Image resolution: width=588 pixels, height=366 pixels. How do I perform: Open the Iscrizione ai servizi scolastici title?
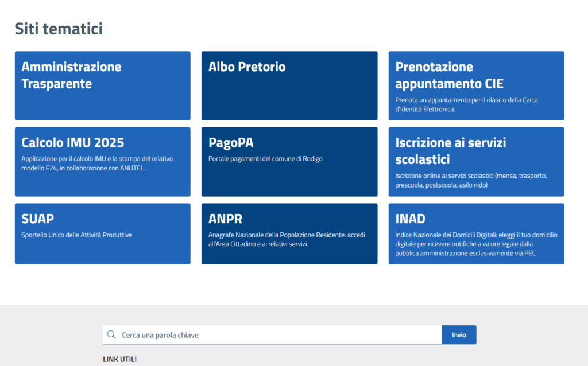tap(450, 151)
